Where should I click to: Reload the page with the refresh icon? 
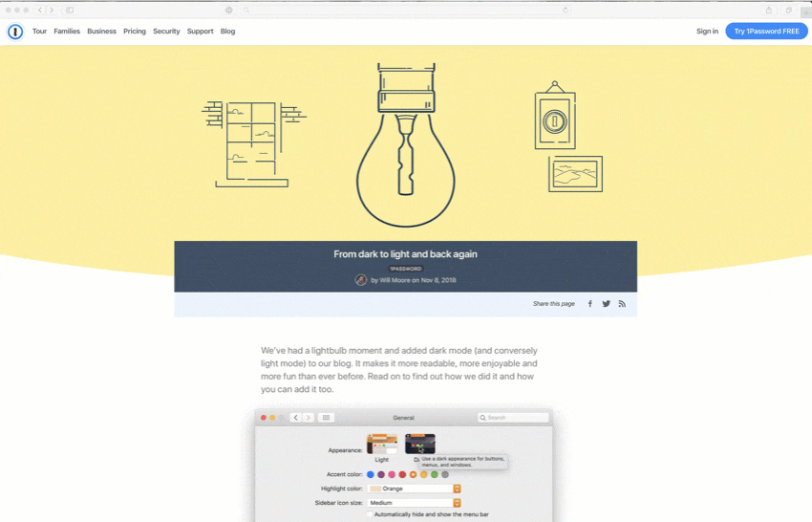(x=566, y=10)
